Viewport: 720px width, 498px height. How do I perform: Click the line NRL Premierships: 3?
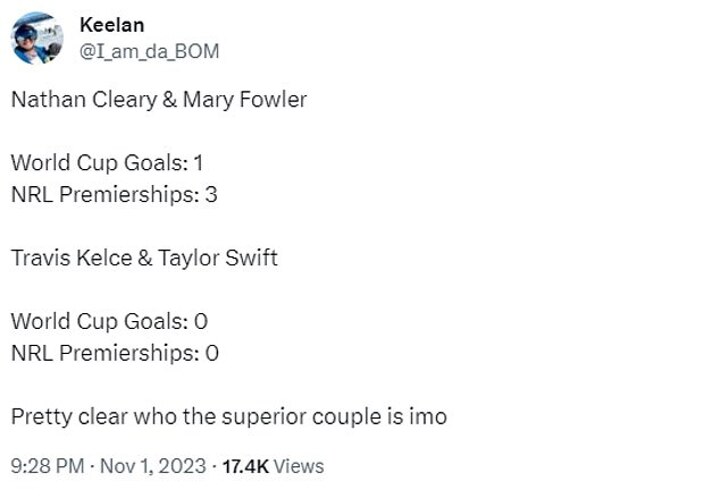coord(114,194)
